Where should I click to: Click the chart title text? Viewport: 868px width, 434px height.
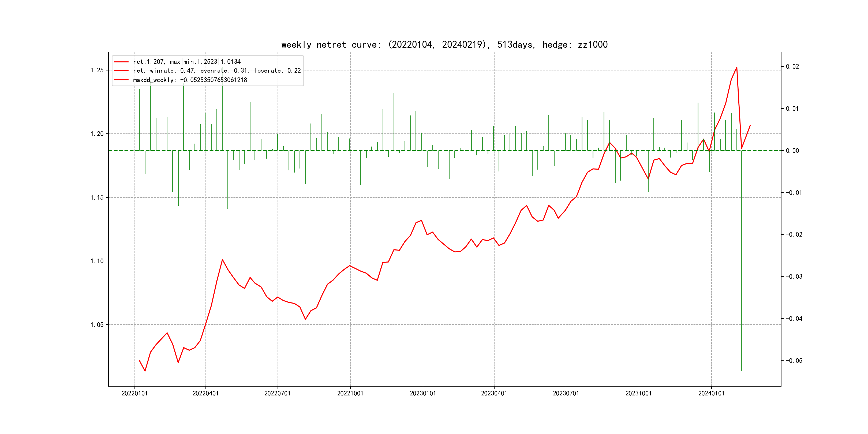444,45
